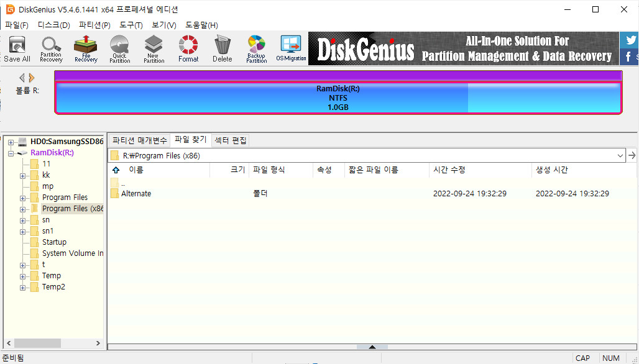This screenshot has width=639, height=364.
Task: Expand bottom panel with up triangle
Action: (372, 347)
